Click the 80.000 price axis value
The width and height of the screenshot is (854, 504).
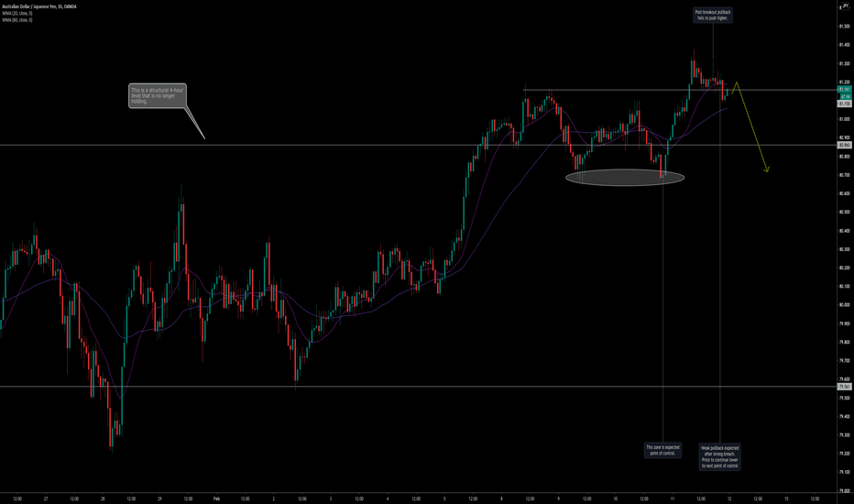tap(845, 305)
